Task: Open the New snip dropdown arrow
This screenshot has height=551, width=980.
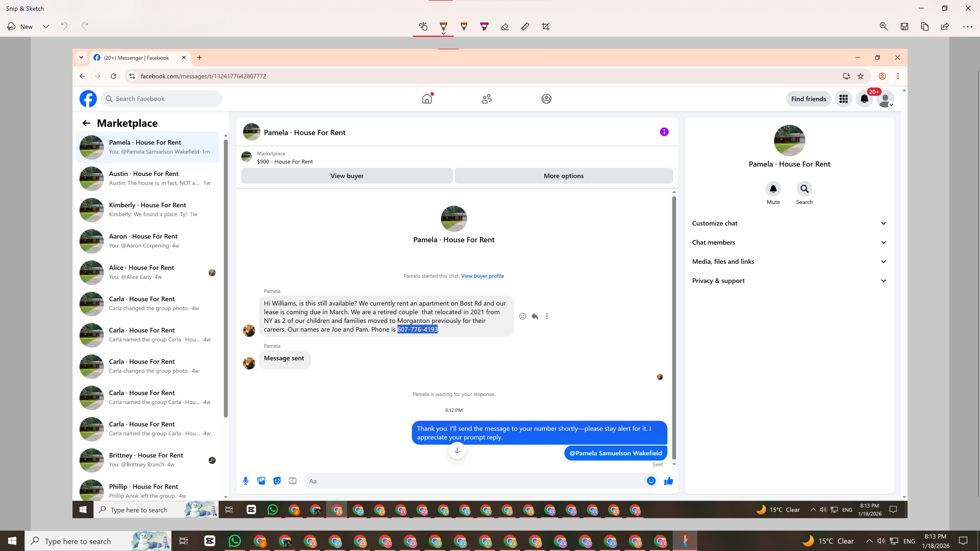Action: [46, 26]
